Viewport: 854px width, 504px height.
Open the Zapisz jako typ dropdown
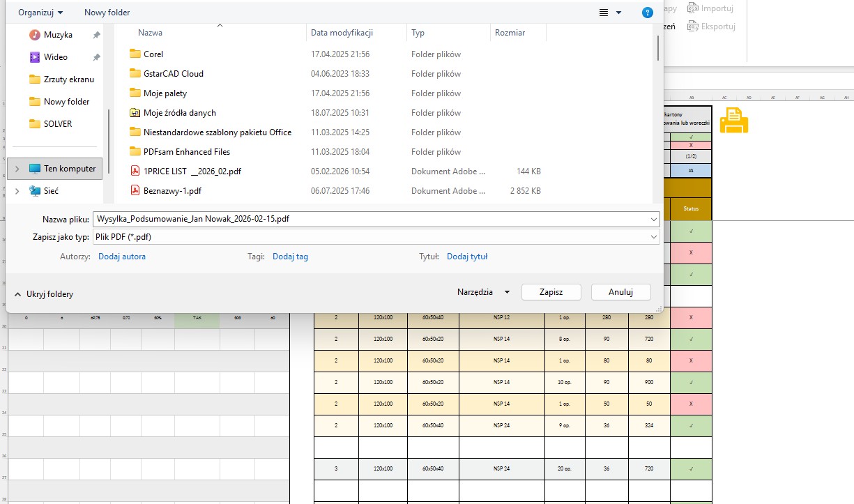653,237
